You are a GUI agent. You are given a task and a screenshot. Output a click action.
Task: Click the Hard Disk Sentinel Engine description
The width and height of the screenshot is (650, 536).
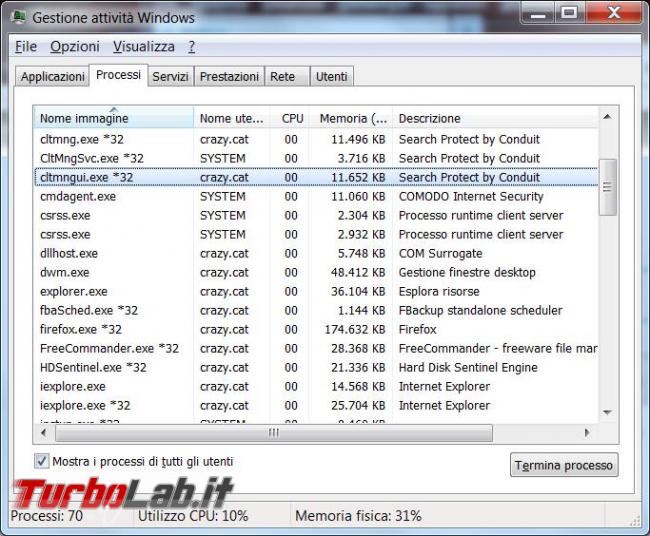click(x=468, y=368)
